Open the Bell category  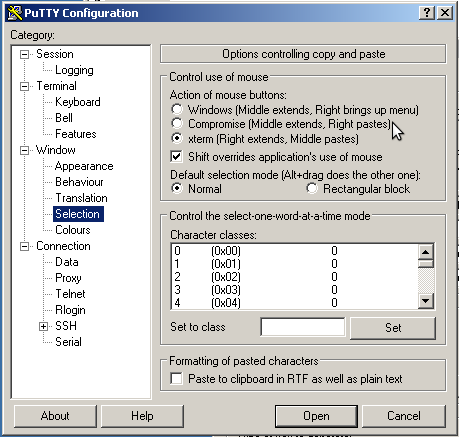click(64, 118)
